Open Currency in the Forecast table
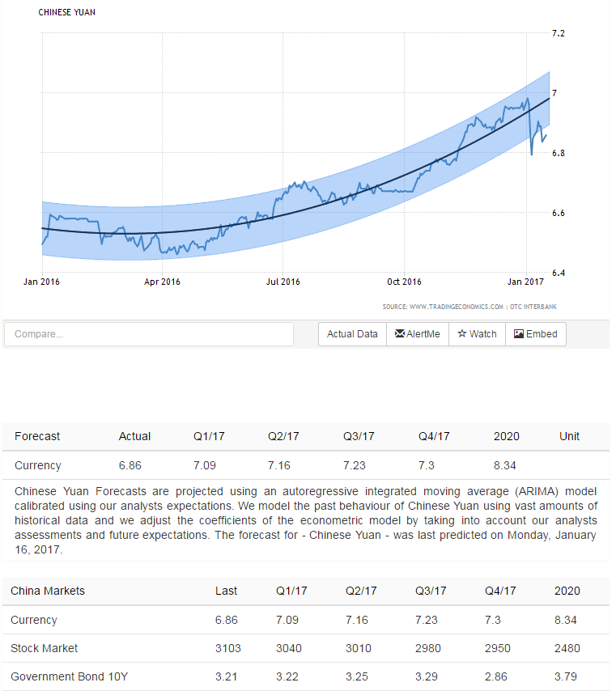This screenshot has width=616, height=691. (37, 465)
